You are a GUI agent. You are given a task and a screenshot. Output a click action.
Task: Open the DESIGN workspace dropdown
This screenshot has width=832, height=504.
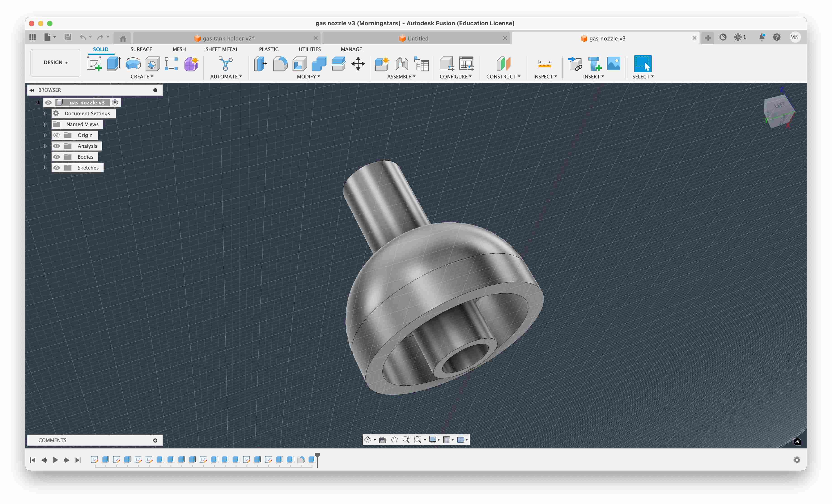[55, 62]
